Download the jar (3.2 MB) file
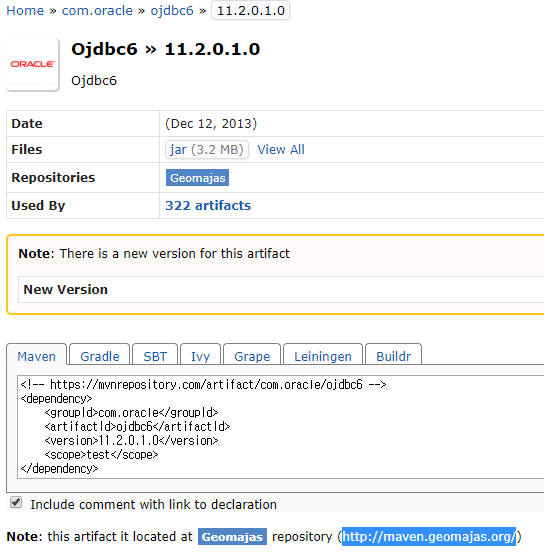Image resolution: width=544 pixels, height=558 pixels. [x=207, y=149]
